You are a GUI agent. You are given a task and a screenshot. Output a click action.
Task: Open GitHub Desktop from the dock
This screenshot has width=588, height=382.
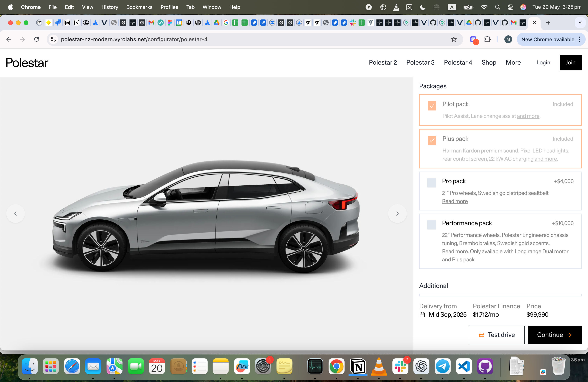(485, 366)
